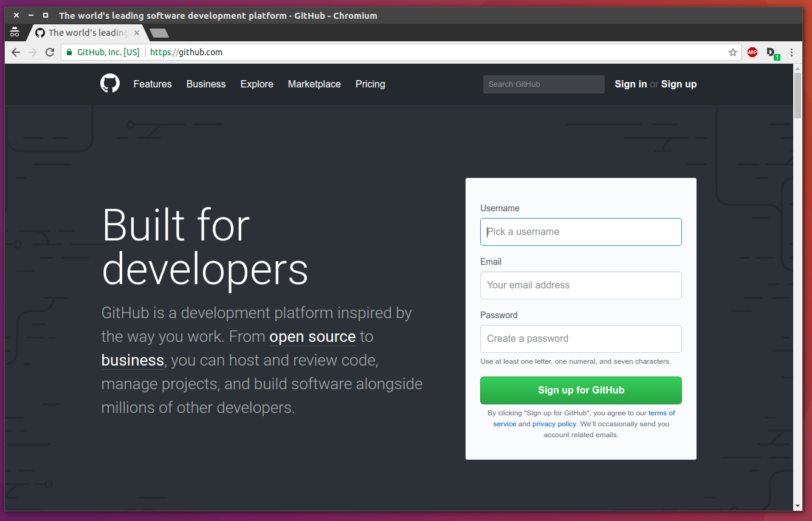812x521 pixels.
Task: Click the GitHub Octocat logo
Action: (x=110, y=84)
